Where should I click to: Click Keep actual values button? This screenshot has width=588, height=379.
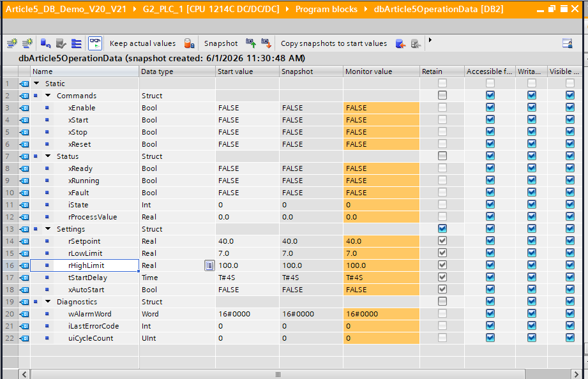click(142, 43)
